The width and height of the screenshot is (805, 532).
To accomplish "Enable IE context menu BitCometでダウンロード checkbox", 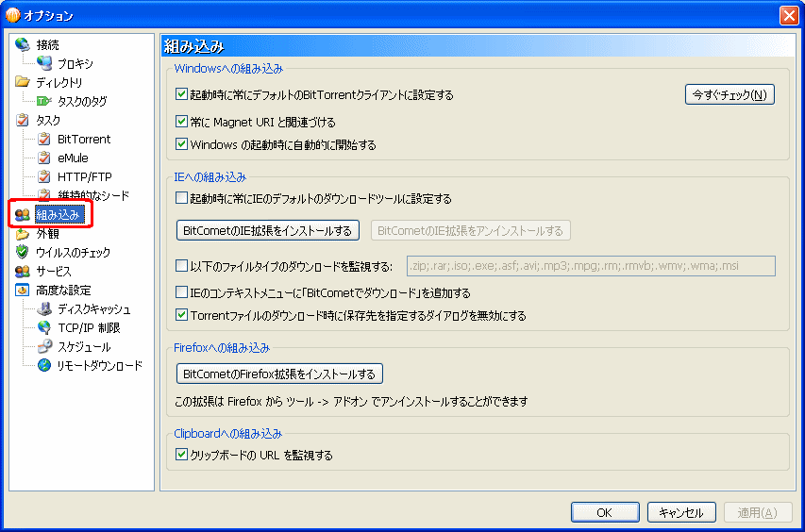I will 181,292.
